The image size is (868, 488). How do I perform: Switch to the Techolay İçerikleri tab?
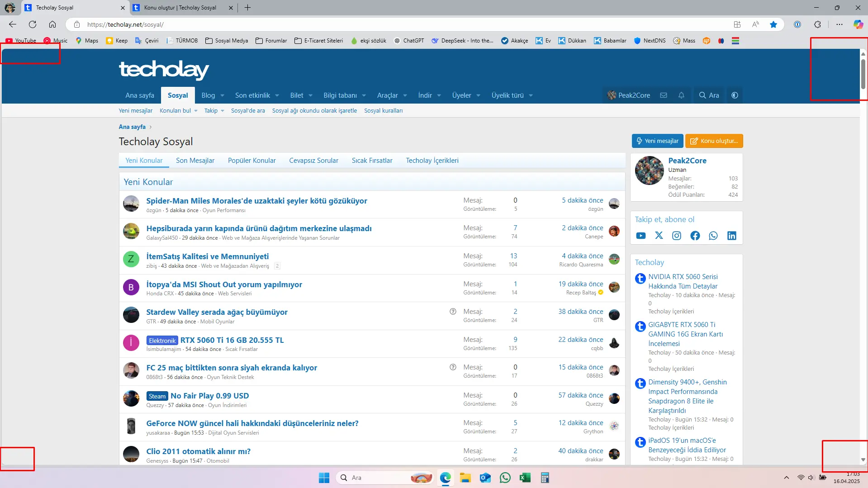click(x=432, y=161)
